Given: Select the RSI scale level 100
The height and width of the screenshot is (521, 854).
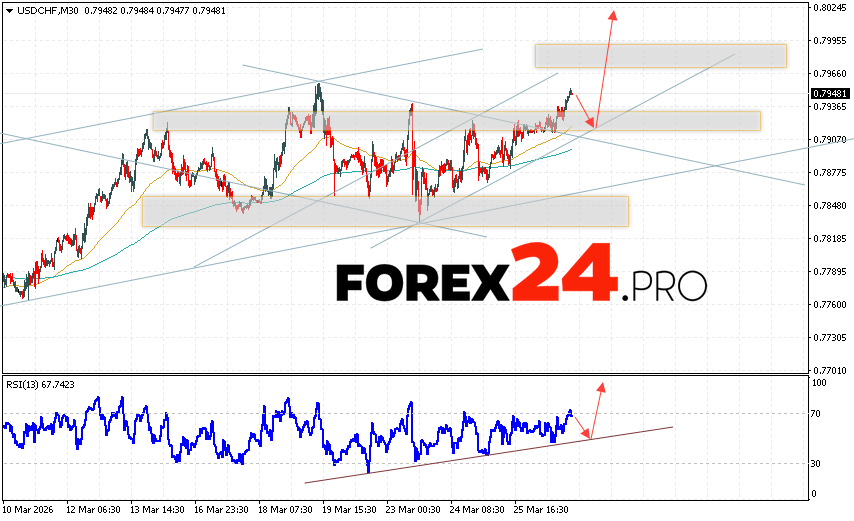Looking at the screenshot, I should click(819, 383).
